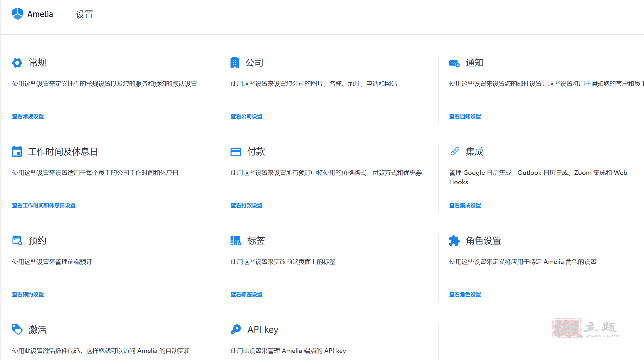Screen dimensions: 644x360
Task: Click the 通知 description about 邮件设置
Action: [x=547, y=84]
